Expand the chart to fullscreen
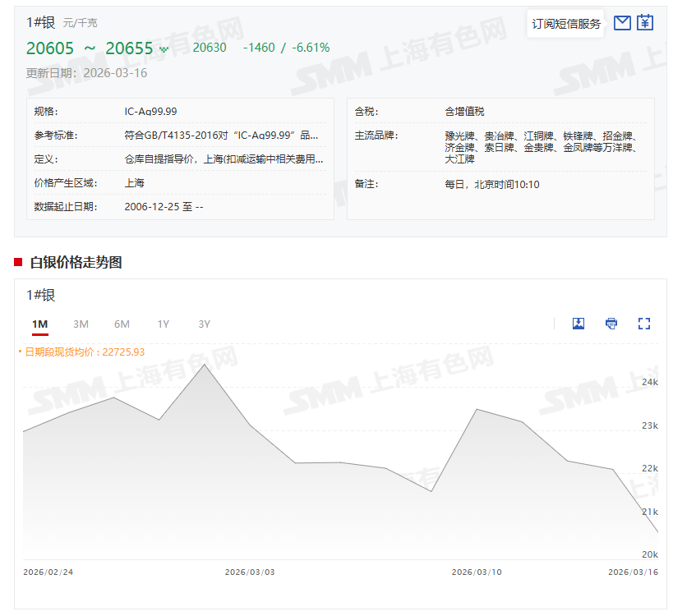Image resolution: width=673 pixels, height=616 pixels. click(644, 324)
